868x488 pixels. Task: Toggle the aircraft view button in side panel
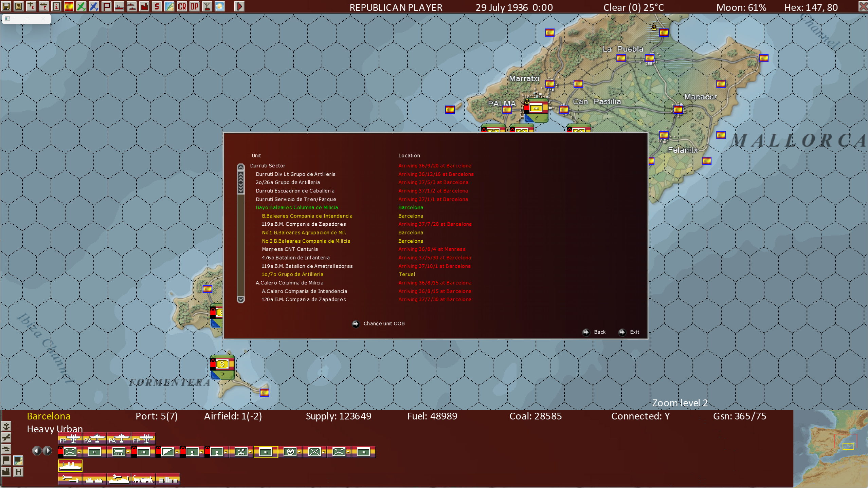[6, 438]
